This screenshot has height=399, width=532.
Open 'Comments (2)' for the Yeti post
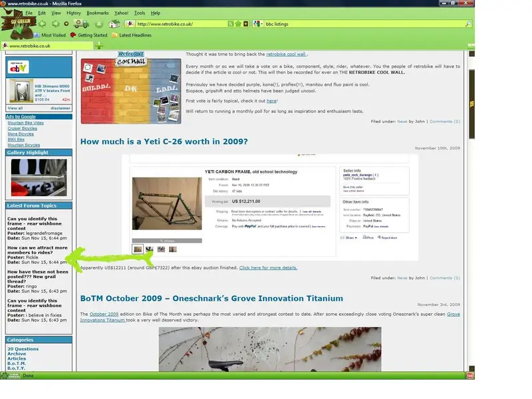(445, 278)
